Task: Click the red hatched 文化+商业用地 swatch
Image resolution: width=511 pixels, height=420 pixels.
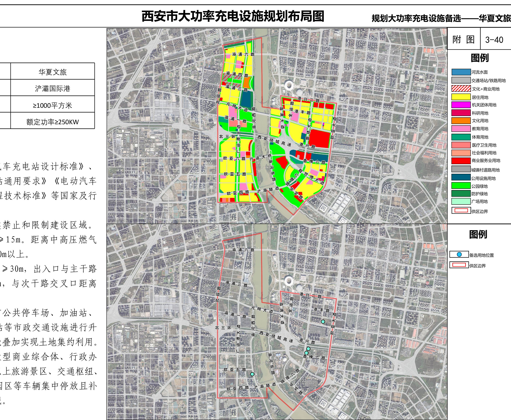Action: click(x=461, y=89)
